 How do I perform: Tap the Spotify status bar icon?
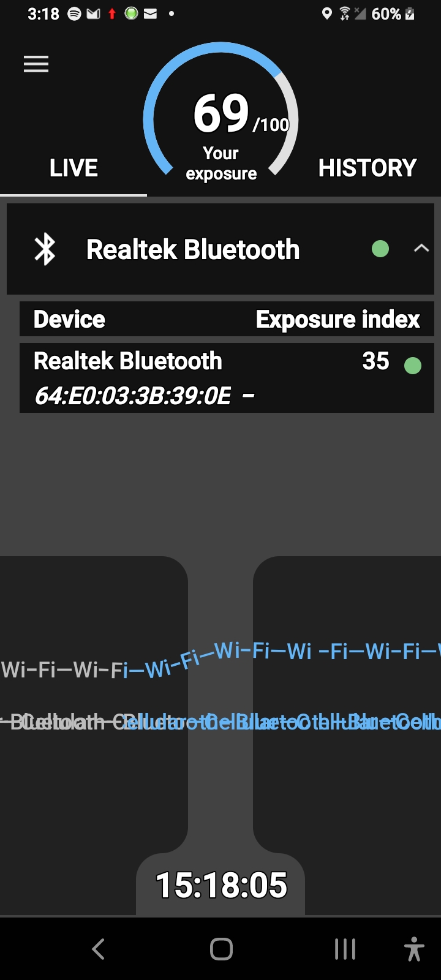tap(74, 13)
